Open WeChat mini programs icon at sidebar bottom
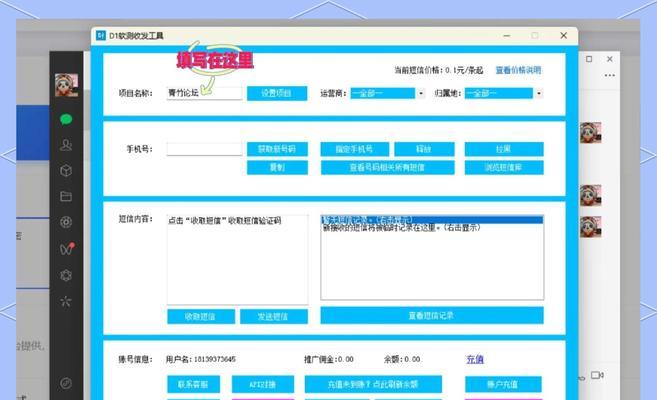The width and height of the screenshot is (657, 400). coord(66,383)
